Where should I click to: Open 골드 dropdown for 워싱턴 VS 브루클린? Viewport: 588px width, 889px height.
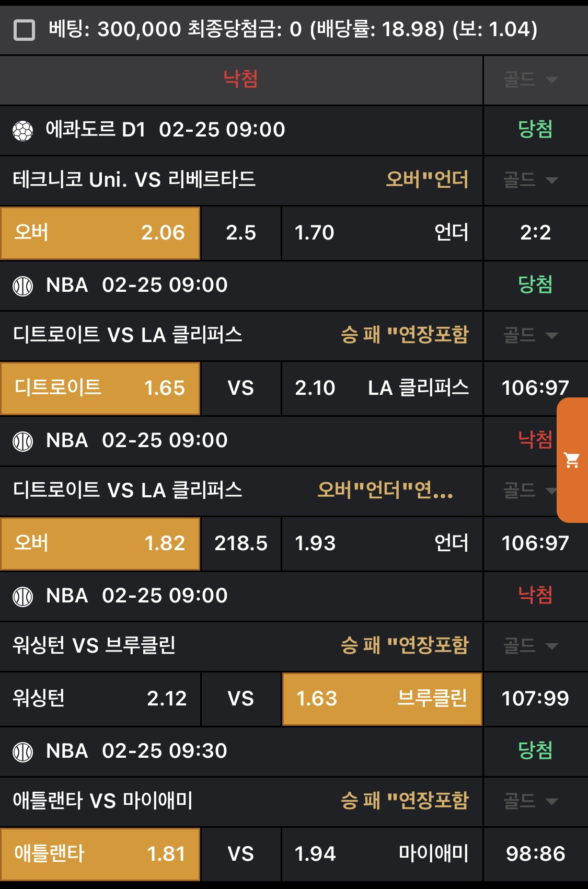[x=531, y=646]
